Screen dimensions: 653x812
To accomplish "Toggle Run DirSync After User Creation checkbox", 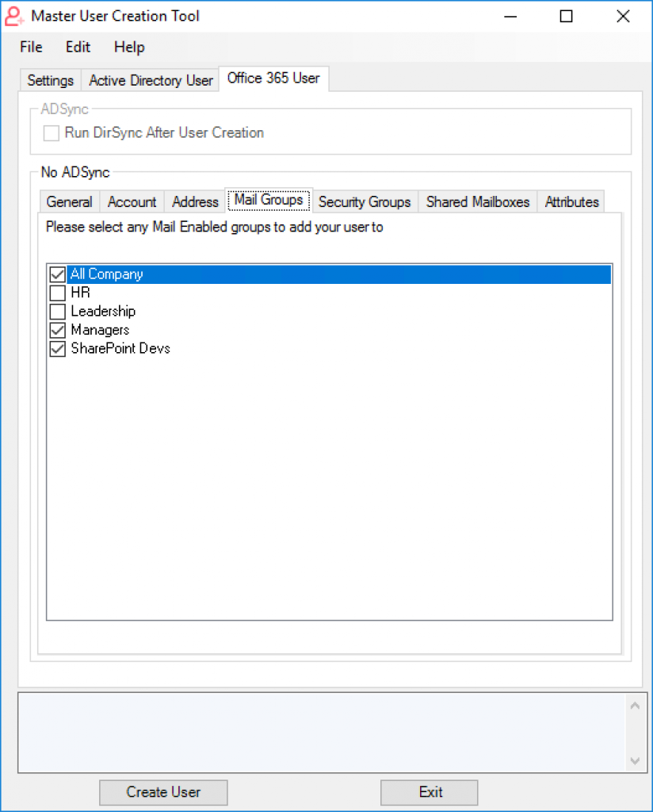I will [52, 133].
